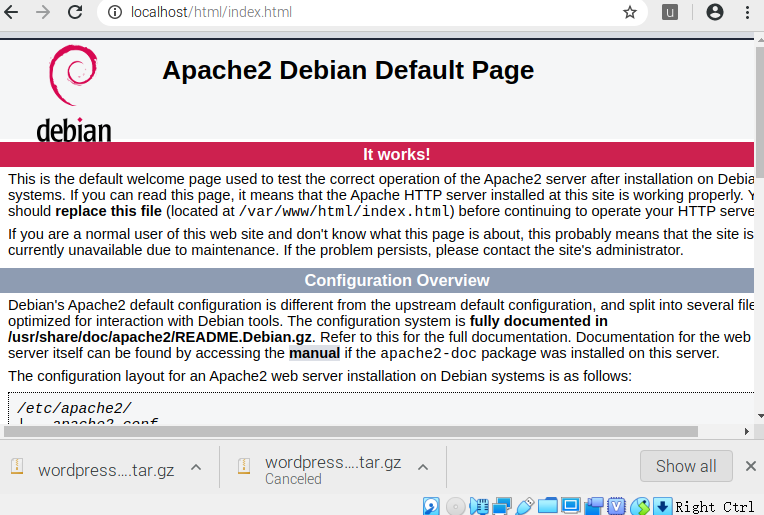This screenshot has height=515, width=764.
Task: Click the VirtualBox optical disk icon
Action: 455,506
